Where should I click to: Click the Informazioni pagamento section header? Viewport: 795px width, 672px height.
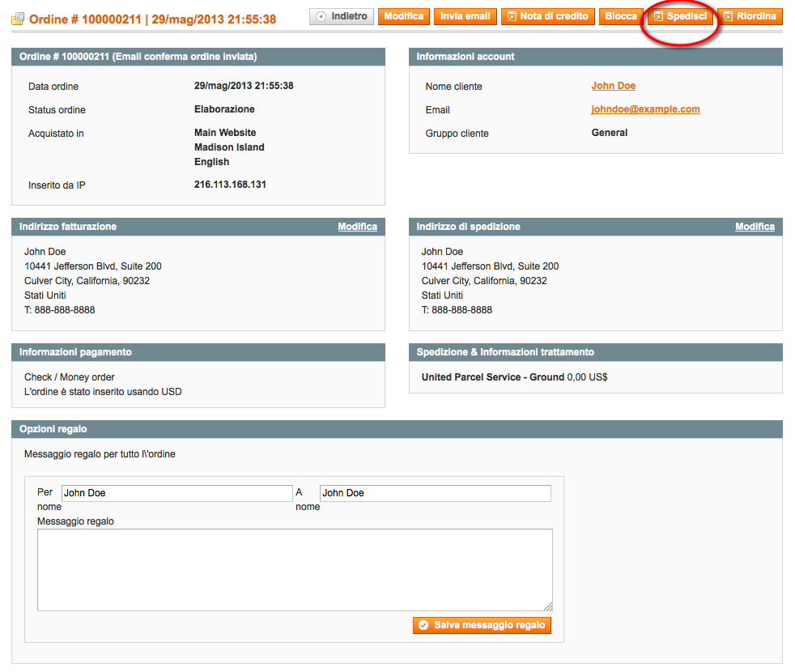click(x=198, y=352)
